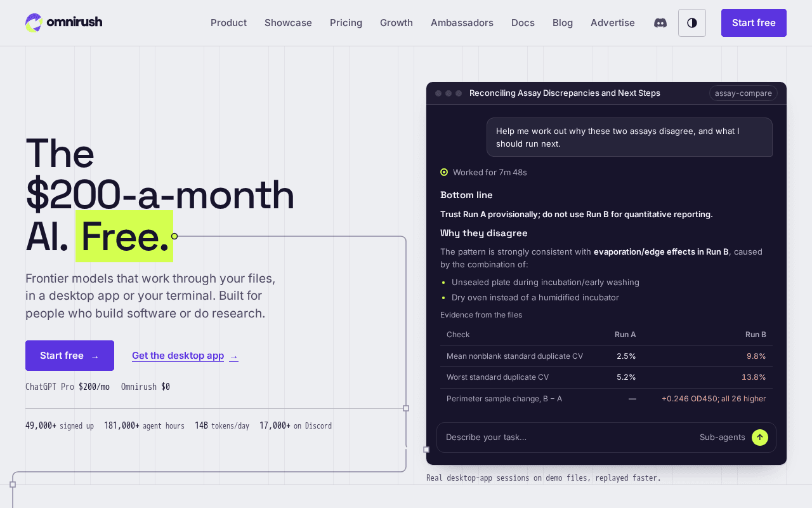Send the task with the arrow button
The width and height of the screenshot is (812, 508).
(x=760, y=438)
